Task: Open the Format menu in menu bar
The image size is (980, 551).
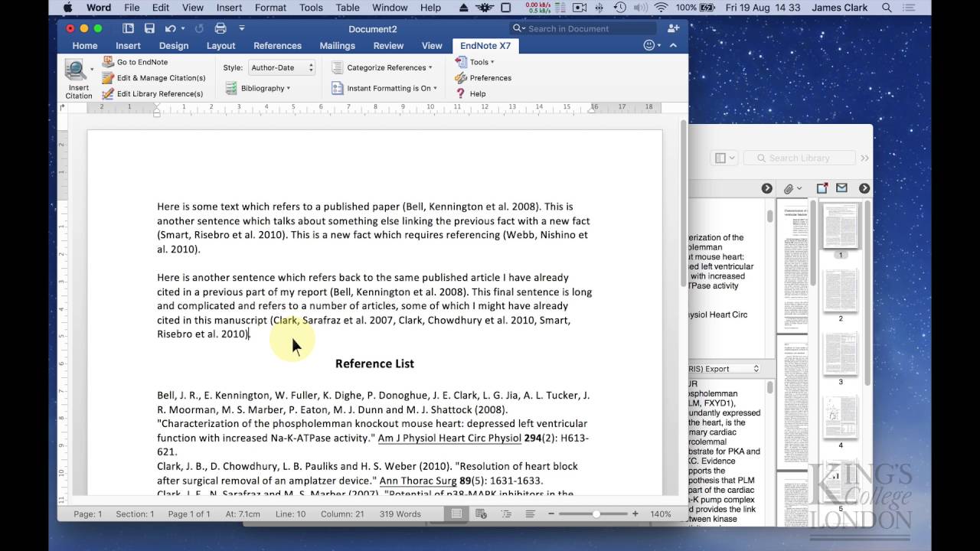Action: (x=270, y=8)
